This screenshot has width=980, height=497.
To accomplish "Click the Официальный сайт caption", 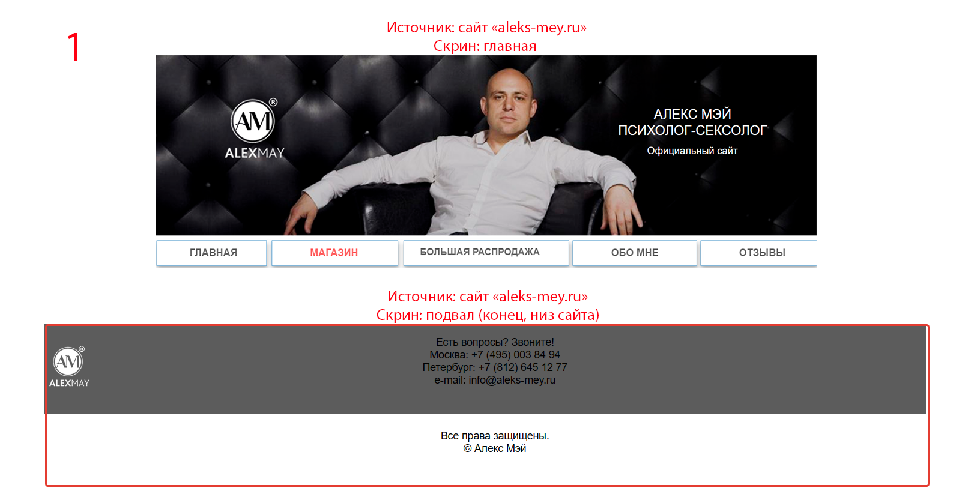I will [692, 151].
